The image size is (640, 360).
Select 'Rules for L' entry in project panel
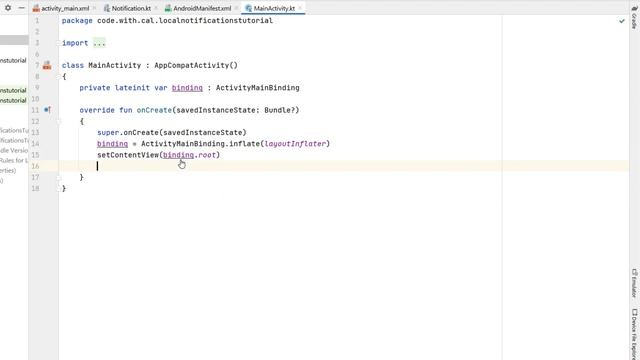pyautogui.click(x=14, y=160)
